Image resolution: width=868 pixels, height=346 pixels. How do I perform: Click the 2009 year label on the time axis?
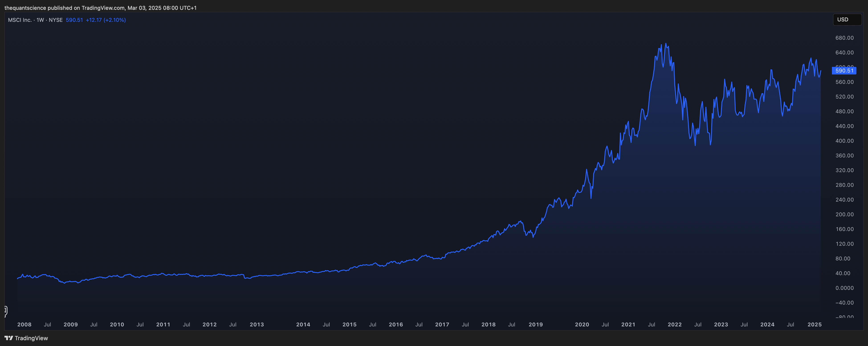point(71,324)
